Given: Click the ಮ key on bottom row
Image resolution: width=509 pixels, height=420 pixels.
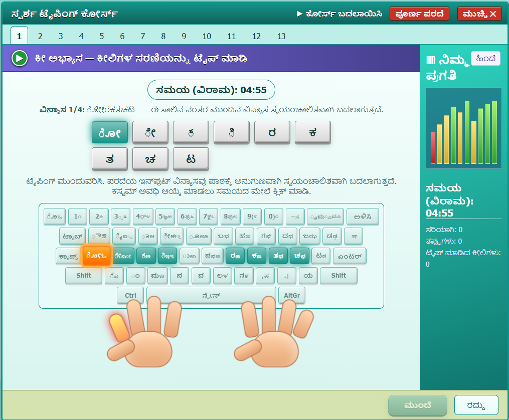Looking at the screenshot, I should (x=157, y=275).
